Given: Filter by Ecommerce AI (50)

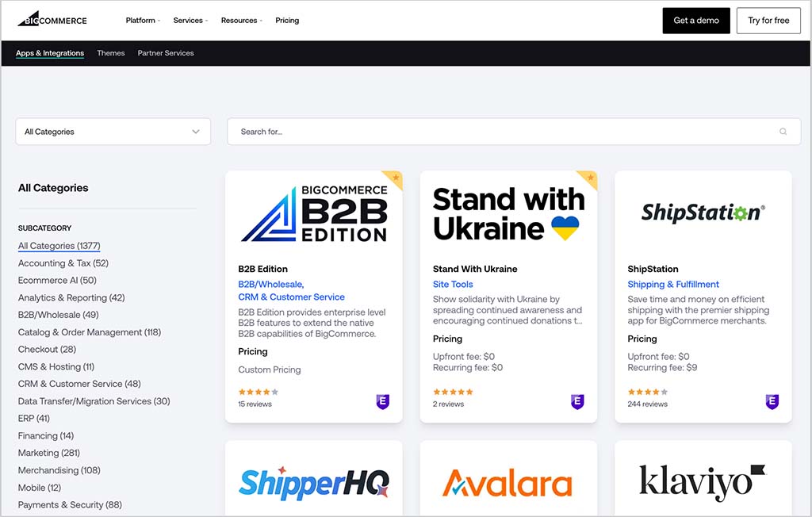Looking at the screenshot, I should click(57, 280).
